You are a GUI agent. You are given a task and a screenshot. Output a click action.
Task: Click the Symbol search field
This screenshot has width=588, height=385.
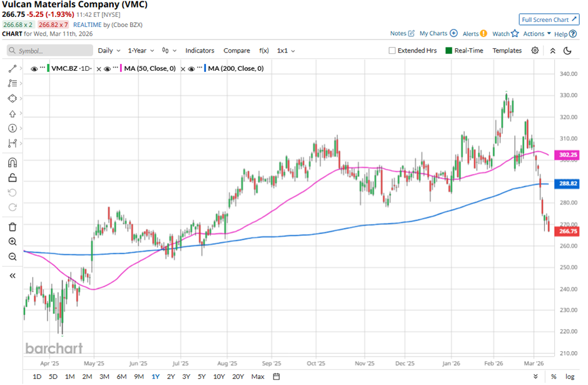coord(48,51)
